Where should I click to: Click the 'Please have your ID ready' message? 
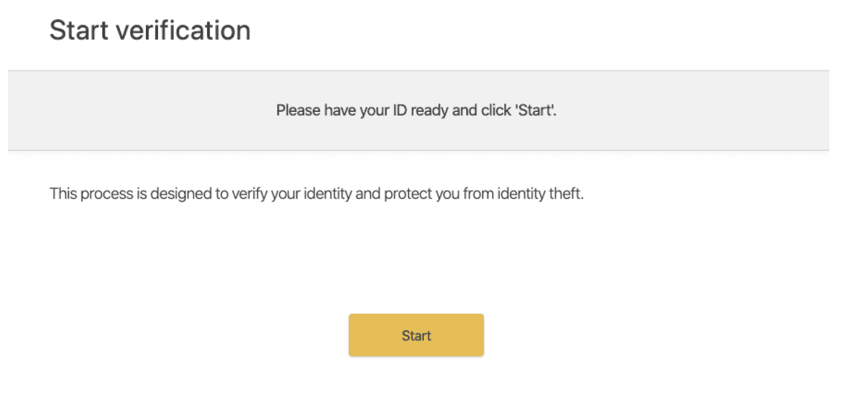[x=416, y=110]
